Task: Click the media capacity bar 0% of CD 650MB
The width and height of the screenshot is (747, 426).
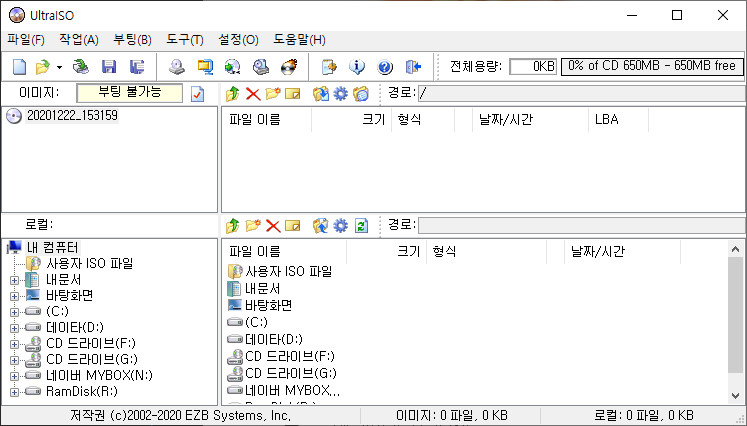Action: point(652,67)
